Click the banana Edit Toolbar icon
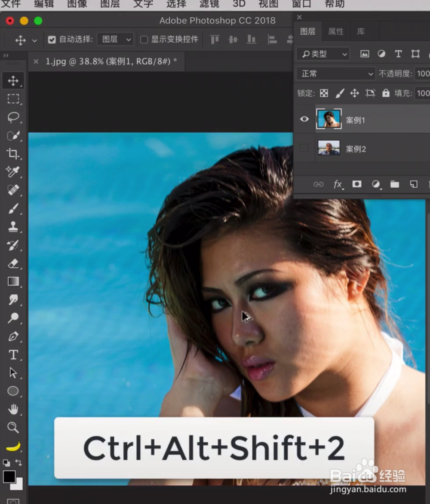 (x=13, y=446)
